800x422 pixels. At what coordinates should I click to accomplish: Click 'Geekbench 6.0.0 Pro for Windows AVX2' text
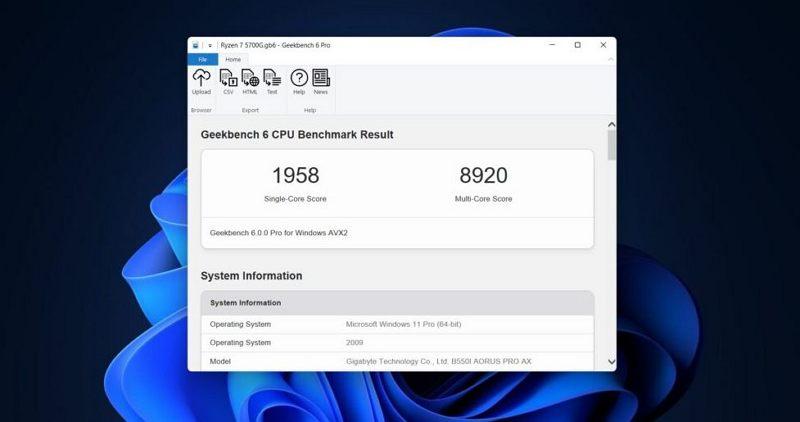pos(279,233)
